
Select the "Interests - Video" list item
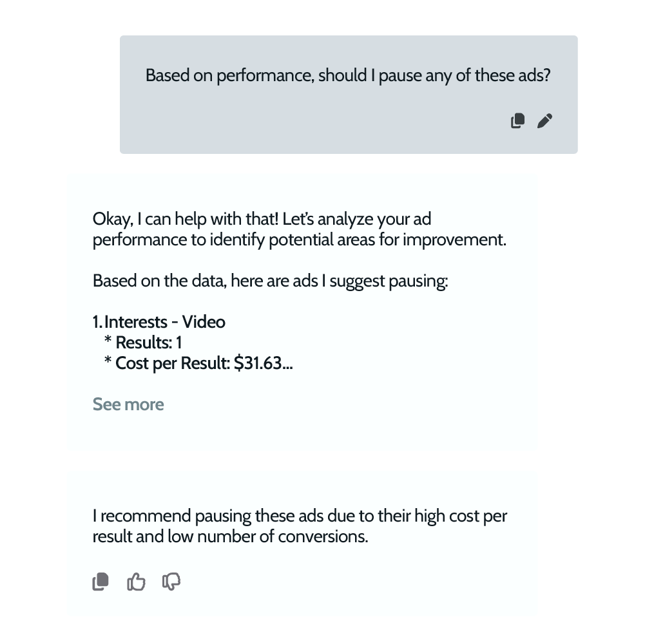[164, 322]
